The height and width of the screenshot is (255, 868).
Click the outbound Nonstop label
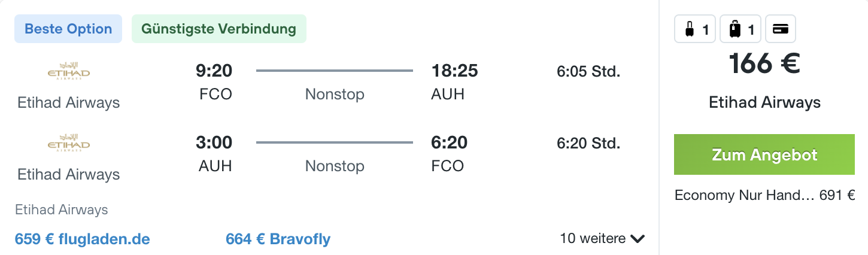335,94
